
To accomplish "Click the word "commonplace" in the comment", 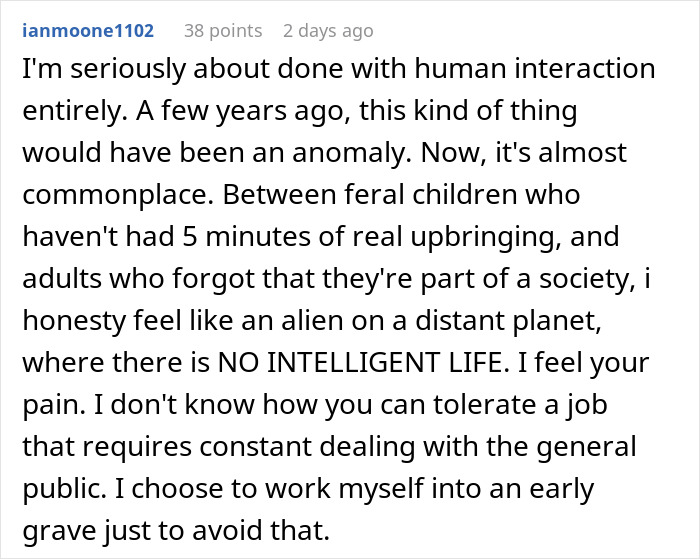I will point(107,197).
